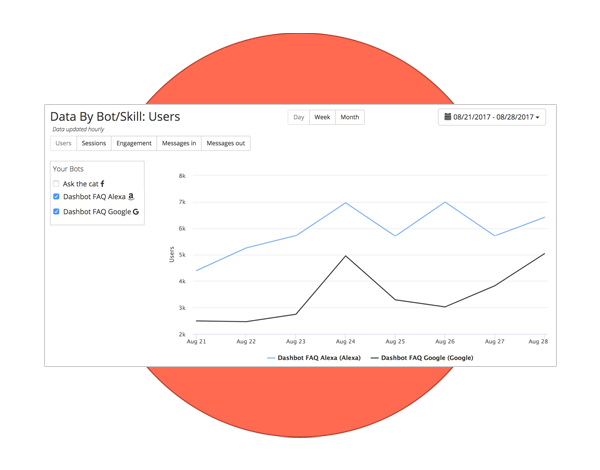Toggle Dashbot FAQ Alexa (Alexa) legend entry
The height and width of the screenshot is (470, 600).
314,358
